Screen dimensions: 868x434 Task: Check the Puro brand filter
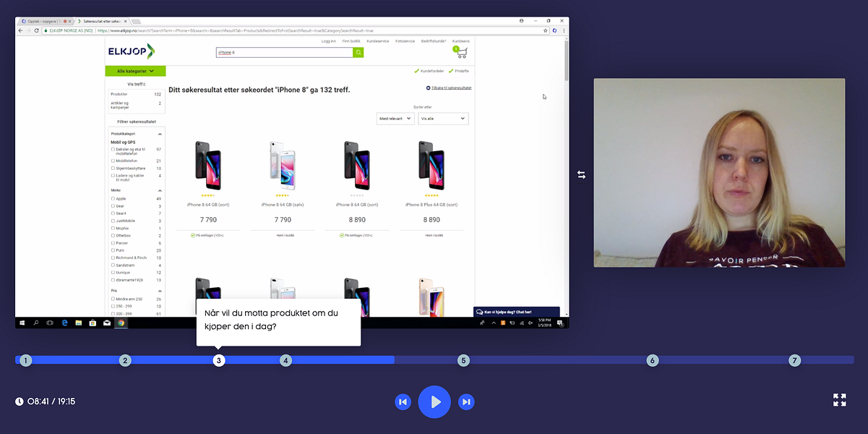(113, 250)
